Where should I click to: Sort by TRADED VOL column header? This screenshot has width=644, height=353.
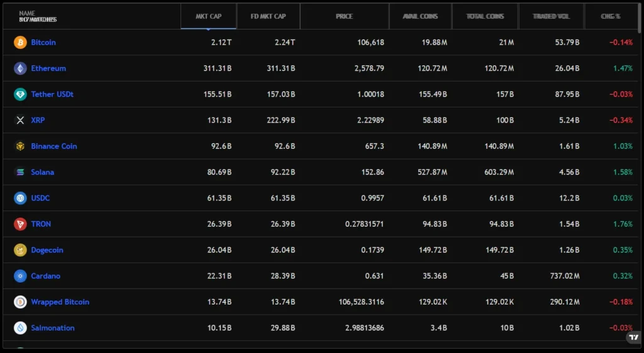[x=551, y=16]
